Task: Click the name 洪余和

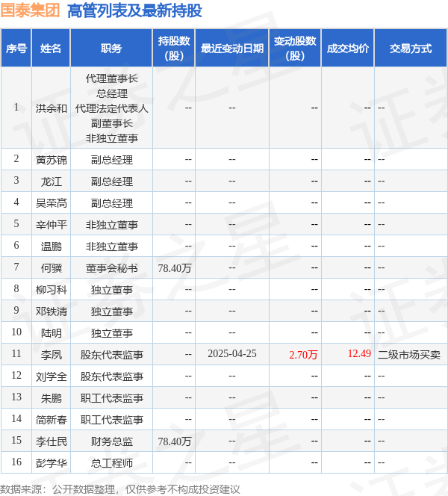Action: (52, 108)
